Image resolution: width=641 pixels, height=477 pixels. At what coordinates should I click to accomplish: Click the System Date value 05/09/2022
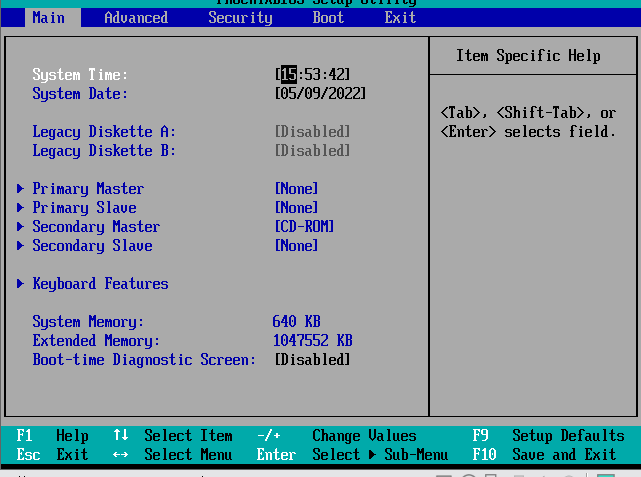(320, 94)
